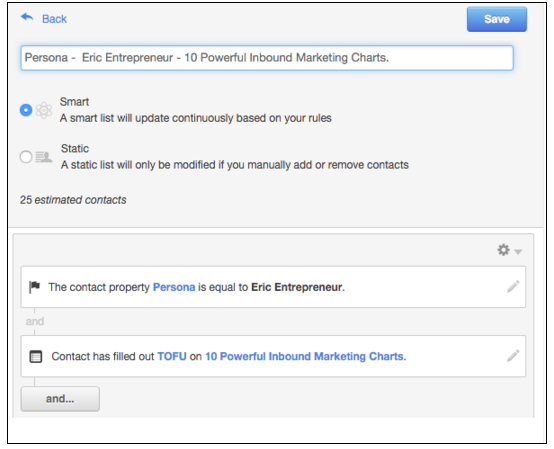Click the list name input field
Image resolution: width=554 pixels, height=449 pixels.
(267, 58)
